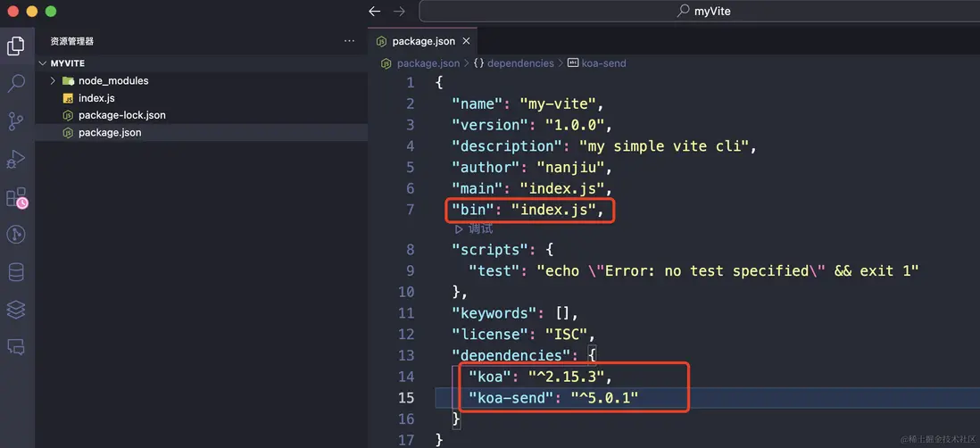Click the "bin" key on line 7
This screenshot has height=448, width=980.
(473, 210)
